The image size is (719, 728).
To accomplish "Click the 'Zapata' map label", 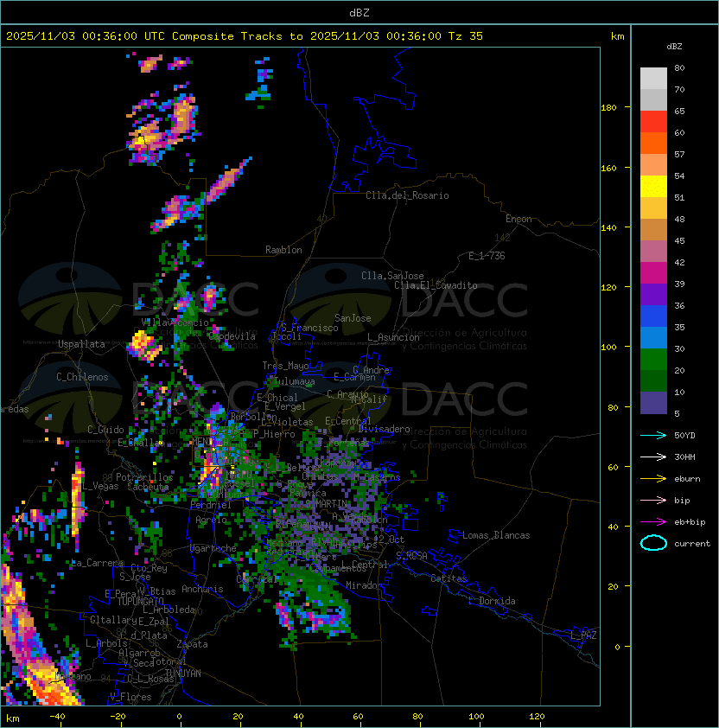I will (192, 644).
